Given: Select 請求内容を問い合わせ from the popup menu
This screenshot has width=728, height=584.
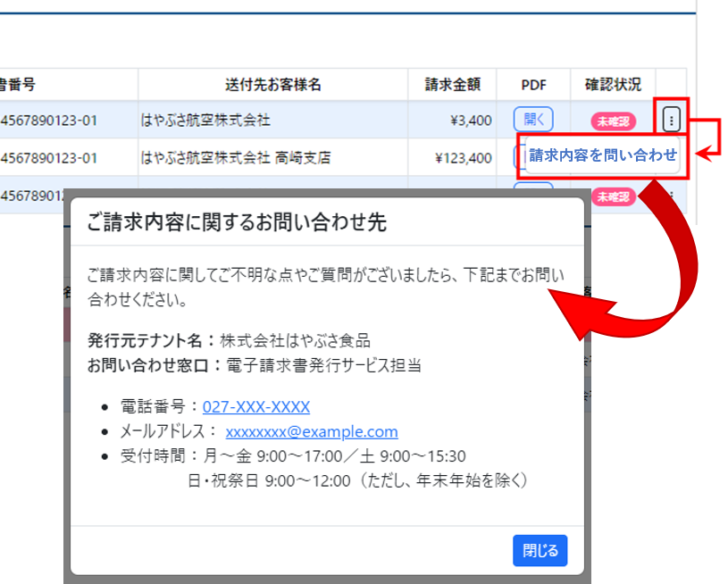Looking at the screenshot, I should click(603, 155).
